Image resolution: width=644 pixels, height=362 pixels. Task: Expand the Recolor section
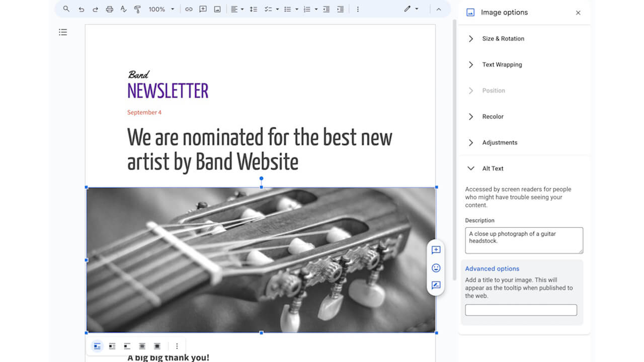(x=493, y=117)
